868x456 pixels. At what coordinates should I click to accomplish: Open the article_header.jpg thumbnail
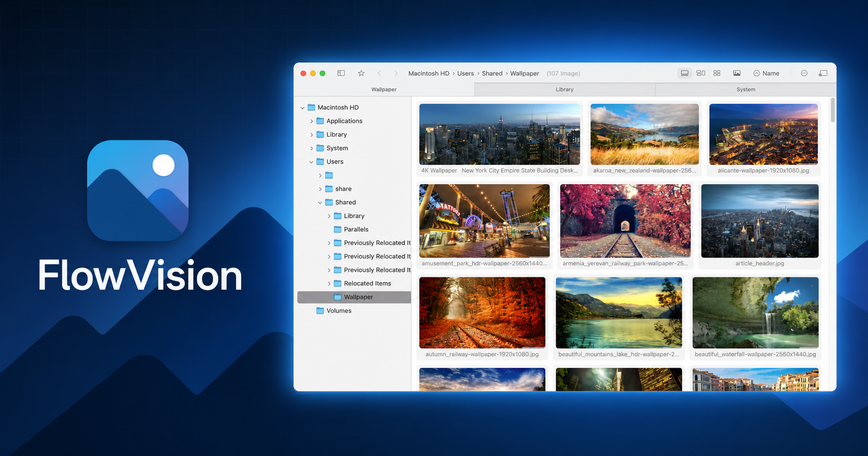point(760,221)
